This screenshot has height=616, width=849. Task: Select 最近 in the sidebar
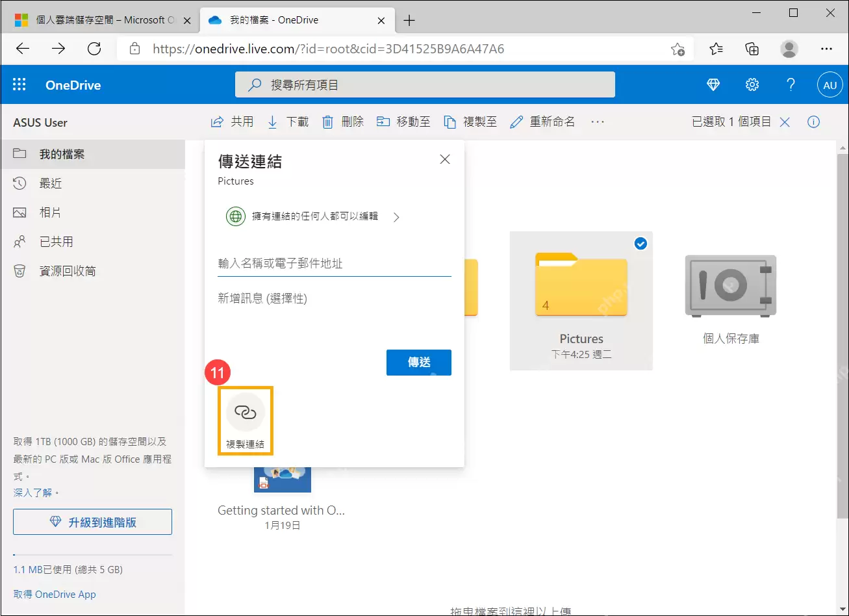92,183
